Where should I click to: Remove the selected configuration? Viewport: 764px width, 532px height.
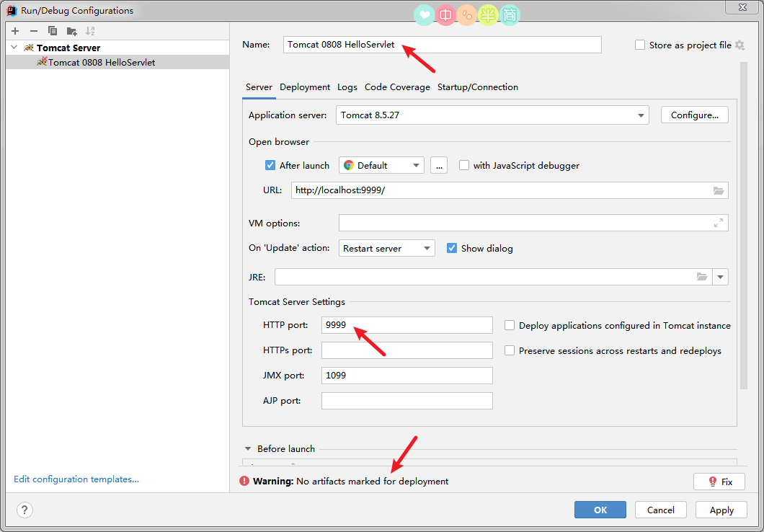pos(34,31)
